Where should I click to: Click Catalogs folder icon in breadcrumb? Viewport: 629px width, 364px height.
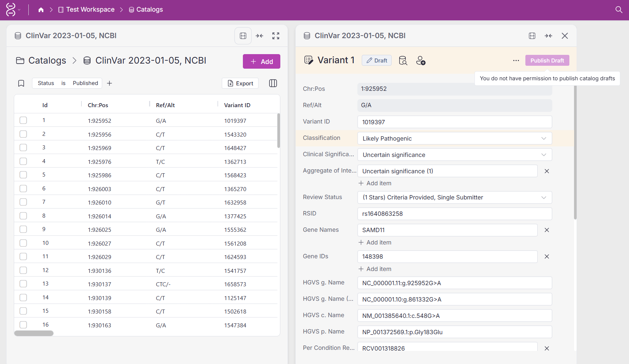click(x=20, y=61)
